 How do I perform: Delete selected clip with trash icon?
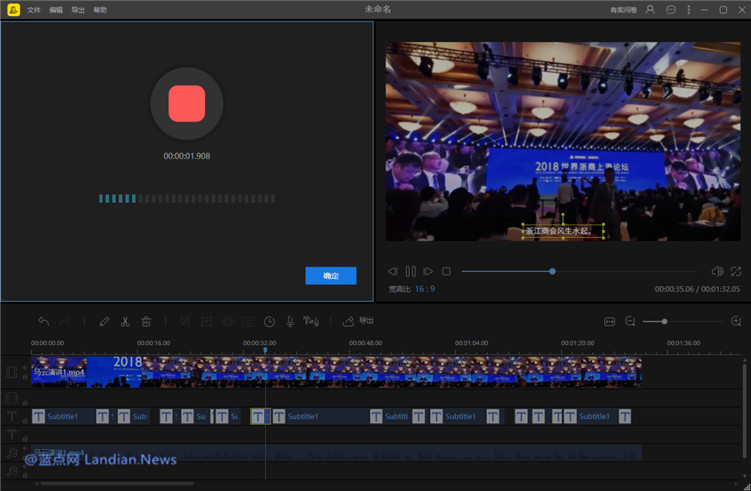(x=146, y=321)
